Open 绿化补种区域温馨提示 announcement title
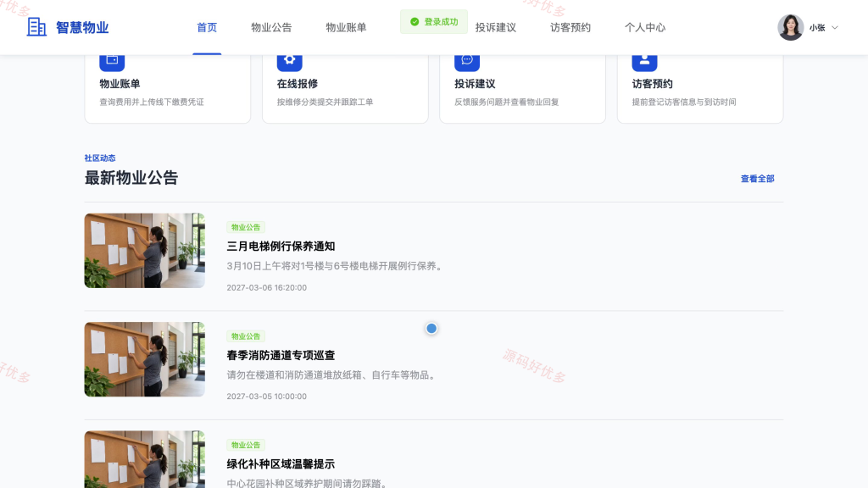This screenshot has height=488, width=868. [281, 464]
